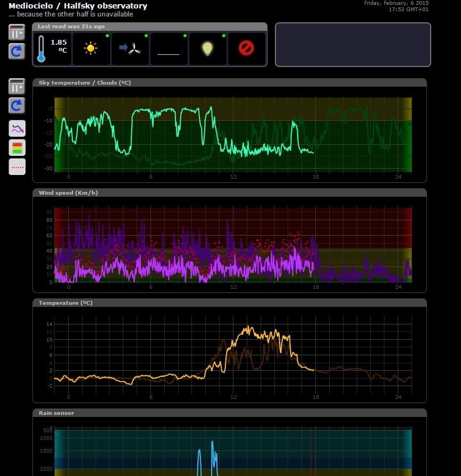Select the purple wavy-lines graph icon
Viewport: 461px width, 476px height.
click(16, 127)
